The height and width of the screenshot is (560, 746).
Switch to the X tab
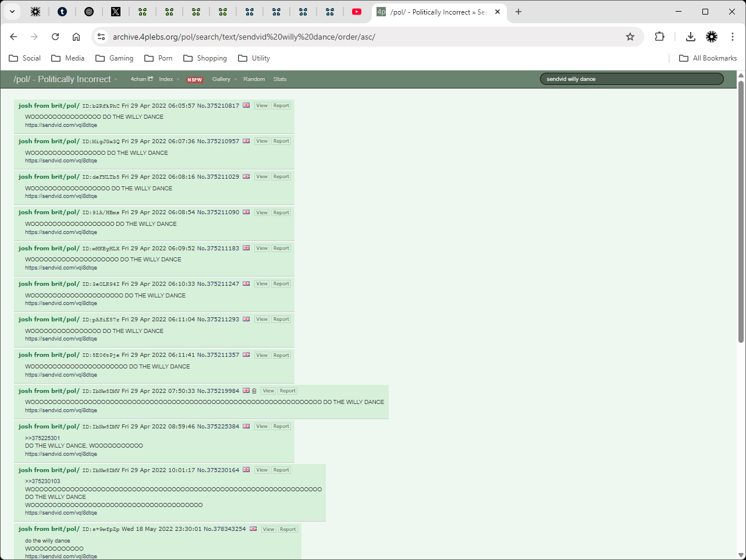coord(116,12)
